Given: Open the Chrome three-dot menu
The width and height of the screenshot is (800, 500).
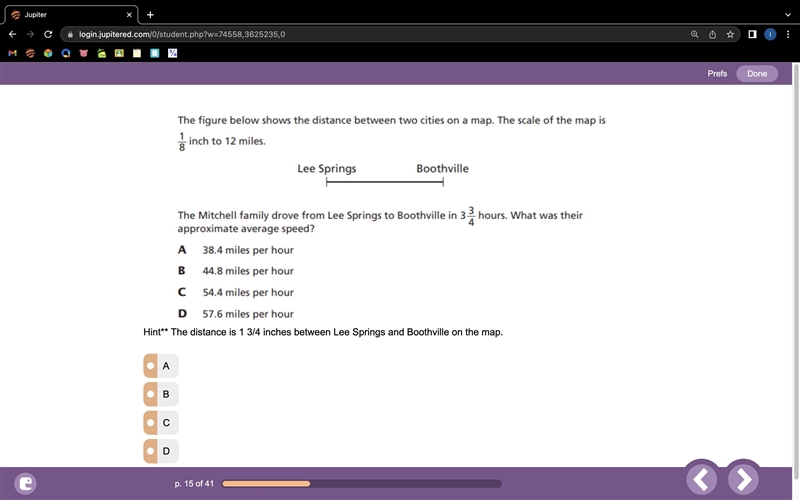Looking at the screenshot, I should click(x=788, y=34).
